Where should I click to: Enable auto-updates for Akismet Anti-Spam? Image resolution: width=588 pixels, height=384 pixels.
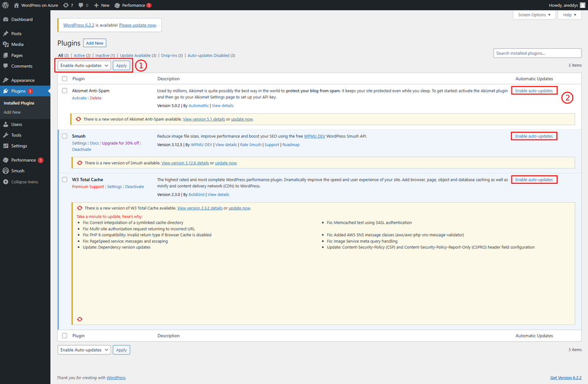[534, 91]
